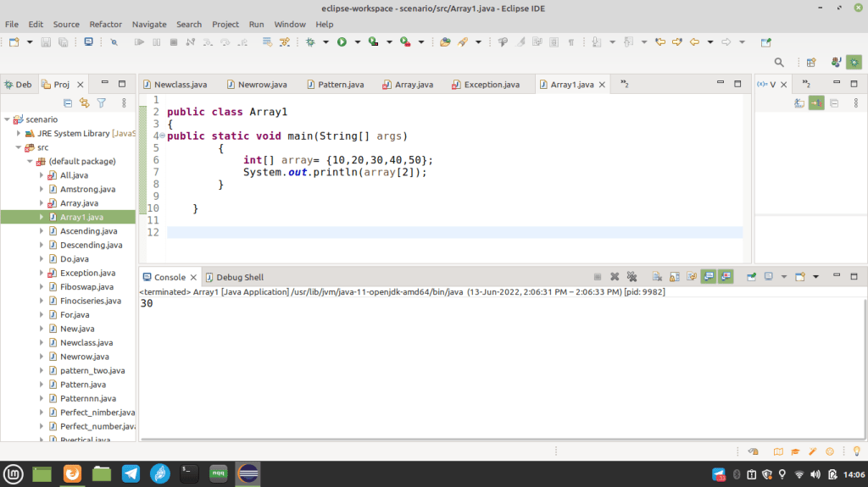Click the green Run button in toolbar
This screenshot has width=868, height=487.
(x=342, y=42)
